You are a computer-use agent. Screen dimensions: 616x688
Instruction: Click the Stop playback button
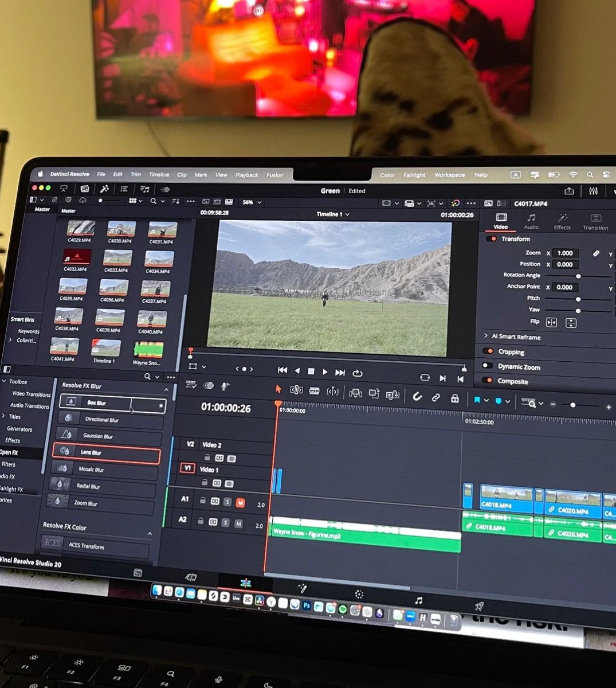[311, 372]
